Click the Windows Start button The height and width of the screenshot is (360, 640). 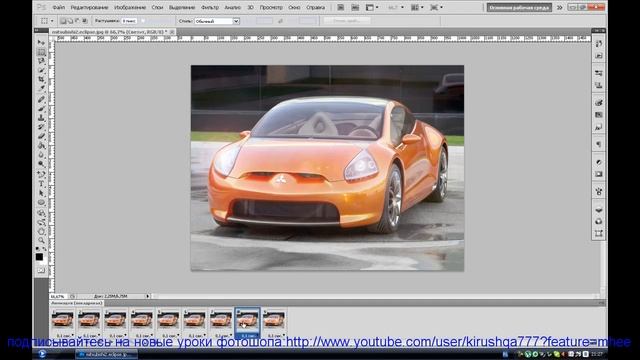tap(42, 354)
